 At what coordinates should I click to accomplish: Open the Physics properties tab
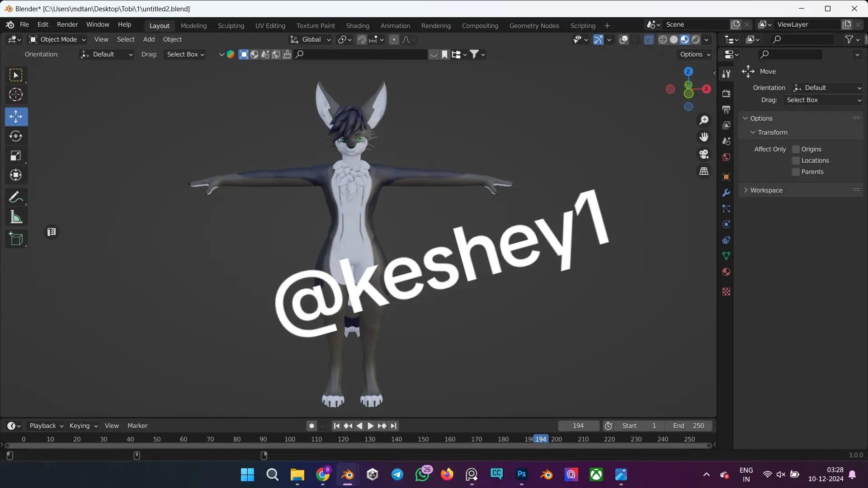point(726,225)
